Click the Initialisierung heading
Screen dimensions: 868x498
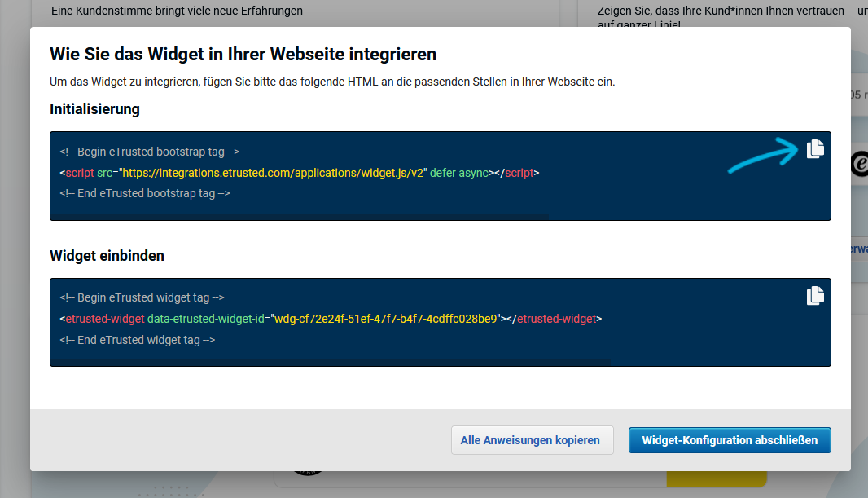point(94,109)
